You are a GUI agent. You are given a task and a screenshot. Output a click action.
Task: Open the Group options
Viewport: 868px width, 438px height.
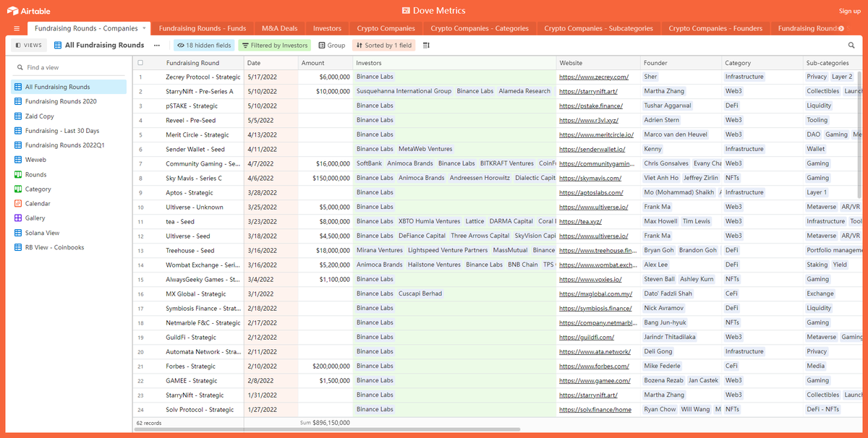(332, 45)
